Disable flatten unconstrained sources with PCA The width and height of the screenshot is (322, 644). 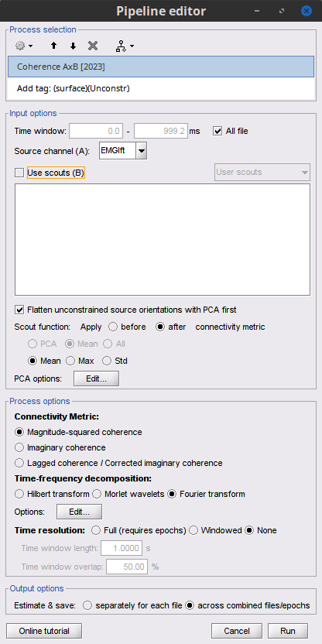(x=19, y=310)
